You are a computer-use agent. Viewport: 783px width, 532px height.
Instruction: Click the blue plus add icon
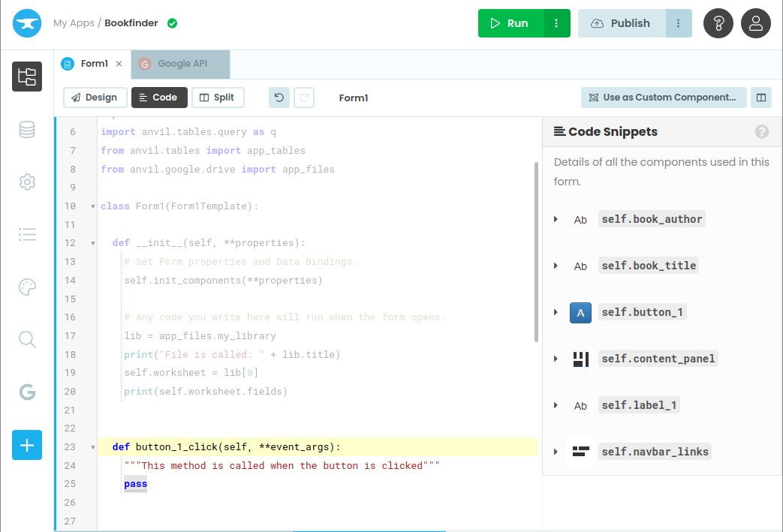click(x=27, y=445)
